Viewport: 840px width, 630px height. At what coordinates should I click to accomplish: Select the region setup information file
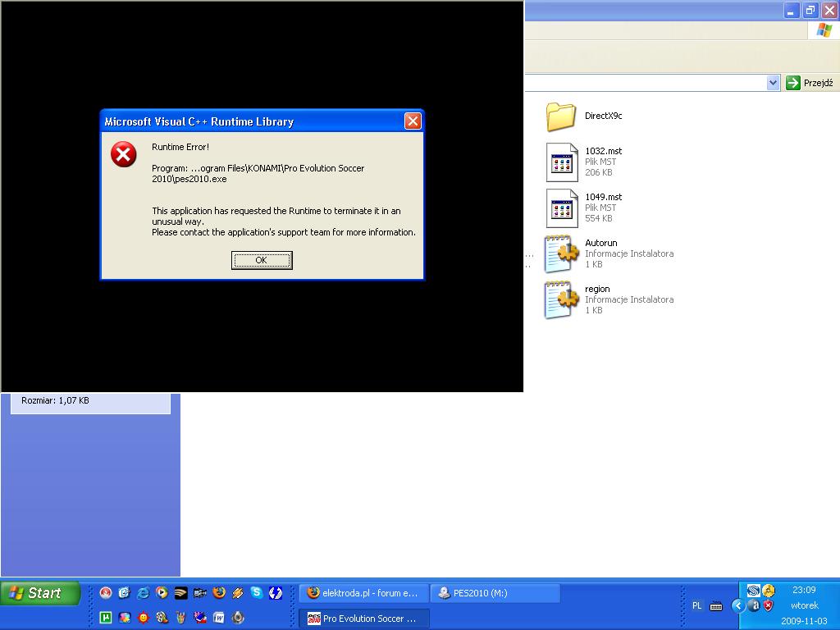(x=609, y=300)
